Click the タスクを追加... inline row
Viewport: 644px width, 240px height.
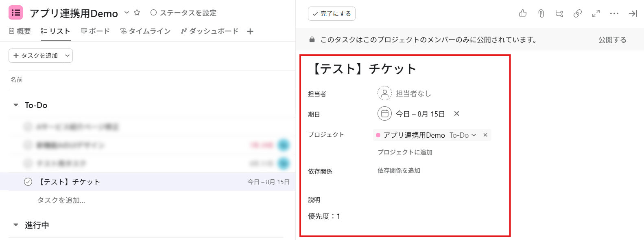[x=61, y=200]
